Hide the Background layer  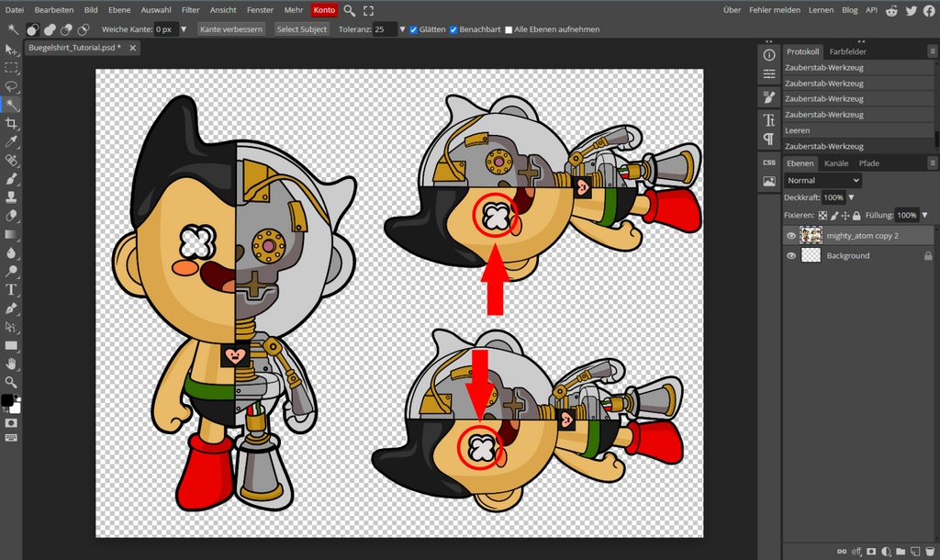tap(790, 256)
